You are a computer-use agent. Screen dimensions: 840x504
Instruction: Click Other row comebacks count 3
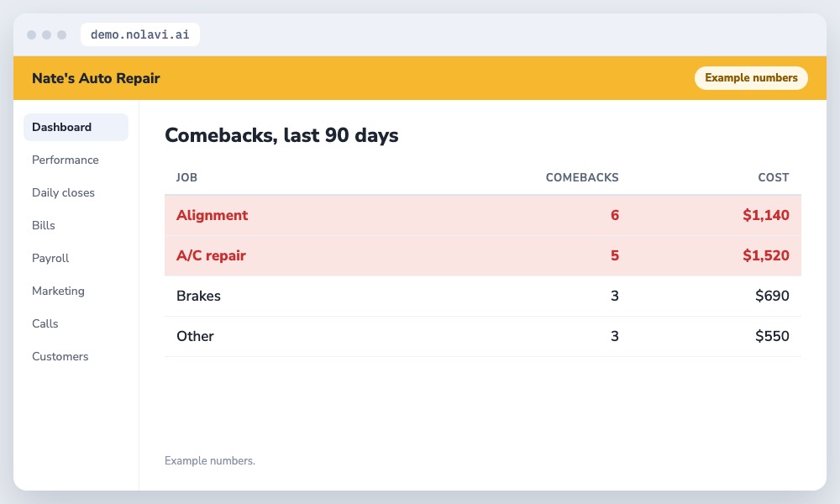[x=615, y=336]
